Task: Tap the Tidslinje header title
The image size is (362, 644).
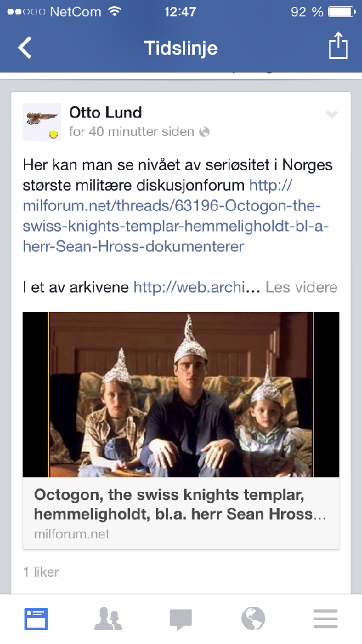Action: click(x=180, y=48)
